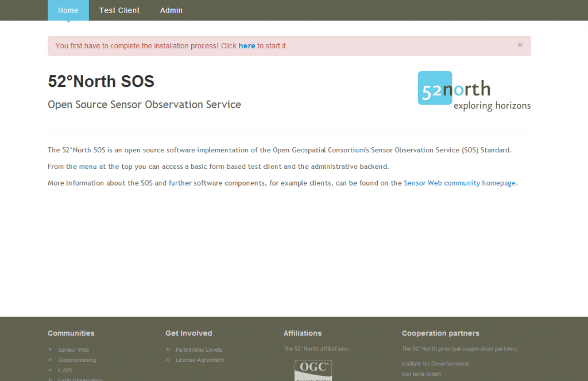
Task: Click the bullet arrow beside Sensor Web
Action: (x=51, y=349)
